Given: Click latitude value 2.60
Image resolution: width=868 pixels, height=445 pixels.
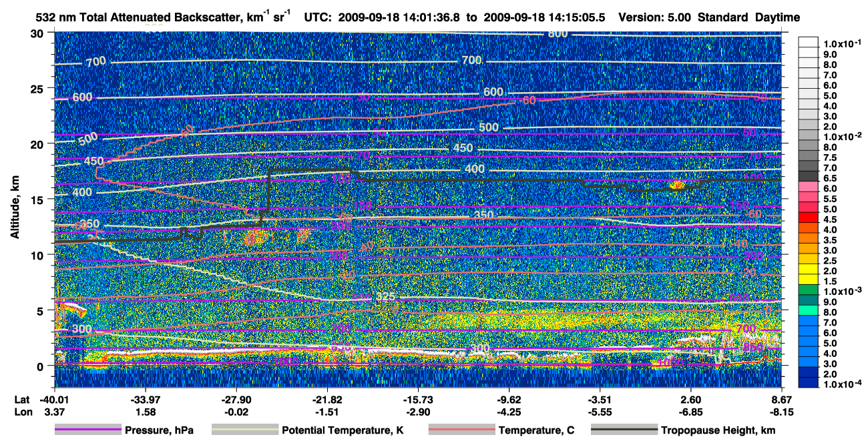Looking at the screenshot, I should (691, 399).
